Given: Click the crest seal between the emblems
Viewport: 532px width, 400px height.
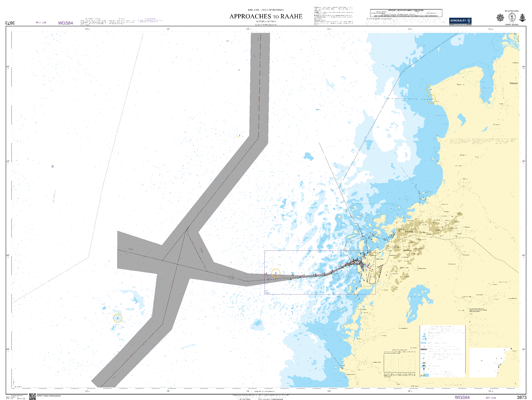Looking at the screenshot, I should (x=512, y=18).
